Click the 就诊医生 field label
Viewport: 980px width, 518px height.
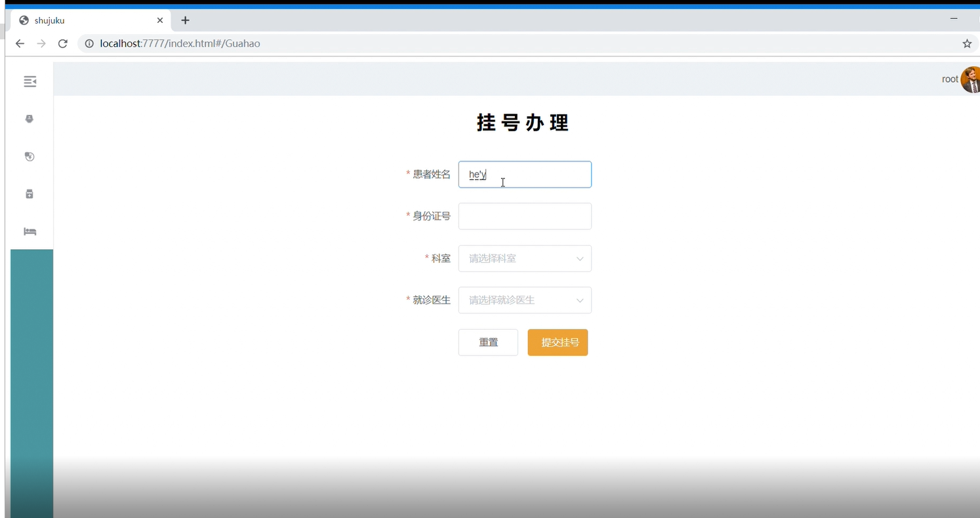click(x=432, y=300)
